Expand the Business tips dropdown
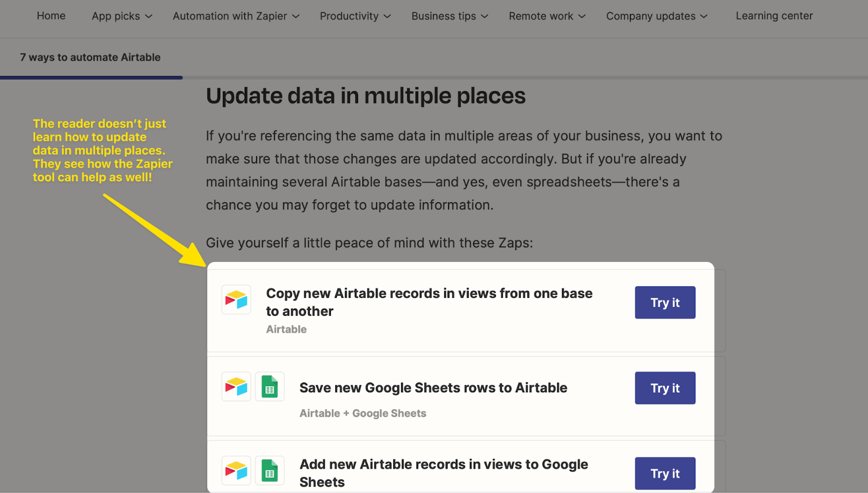 click(x=449, y=16)
